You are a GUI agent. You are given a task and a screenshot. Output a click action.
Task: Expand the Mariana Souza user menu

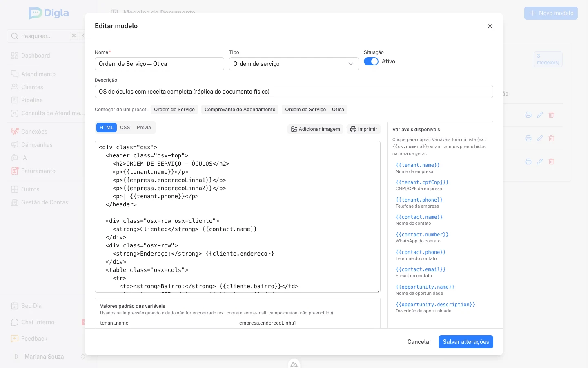pyautogui.click(x=48, y=357)
